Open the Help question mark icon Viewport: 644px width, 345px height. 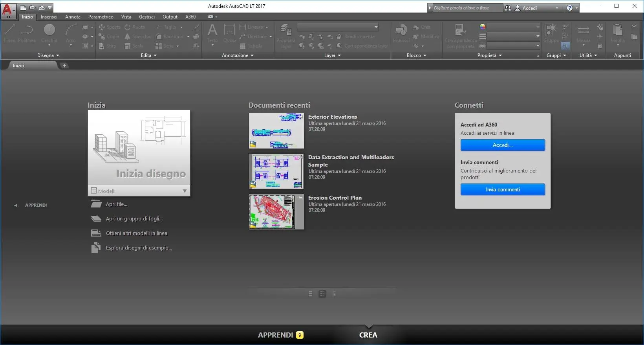pos(569,8)
